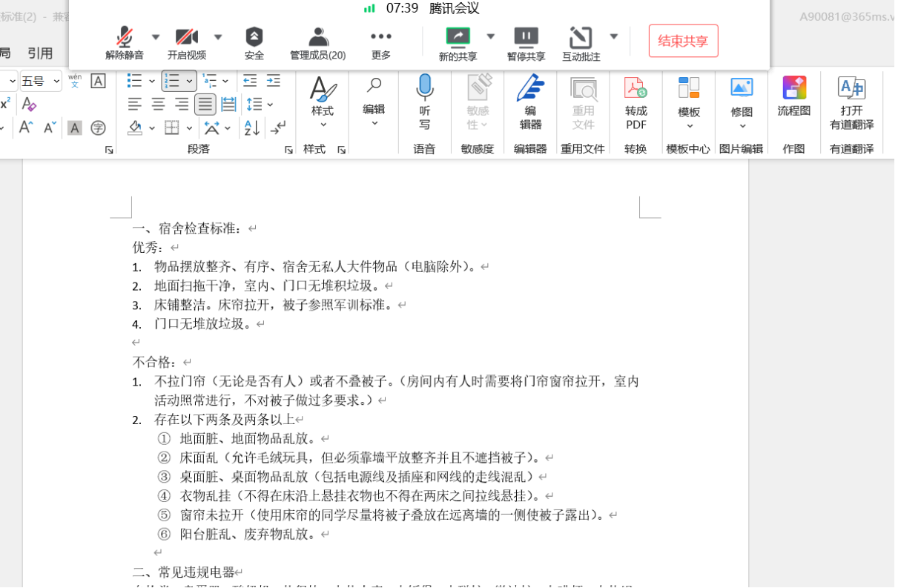Open the 样式 styles gallery
Image resolution: width=898 pixels, height=588 pixels.
click(x=323, y=101)
